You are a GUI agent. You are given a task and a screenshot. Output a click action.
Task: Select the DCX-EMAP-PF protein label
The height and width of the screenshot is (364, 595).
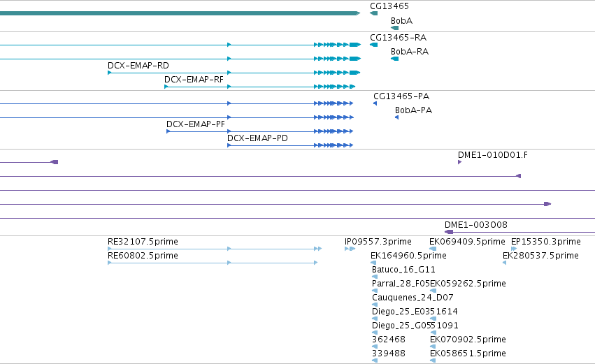[x=196, y=124]
